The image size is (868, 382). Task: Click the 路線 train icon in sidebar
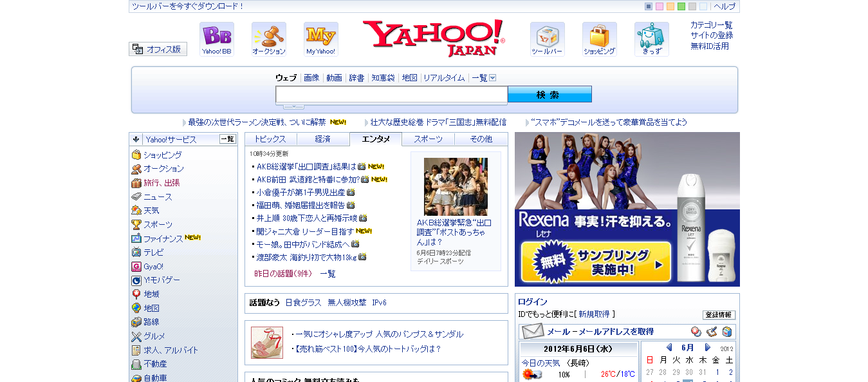pyautogui.click(x=136, y=322)
